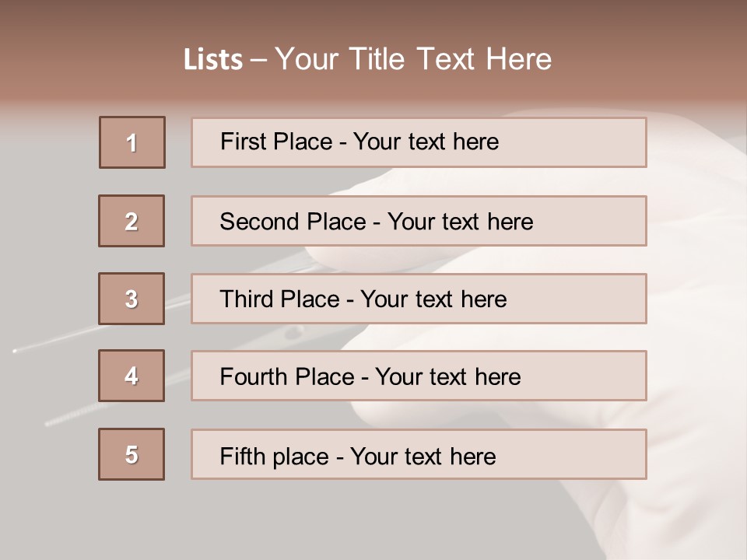Click the bold word 'Lists' in title

213,60
